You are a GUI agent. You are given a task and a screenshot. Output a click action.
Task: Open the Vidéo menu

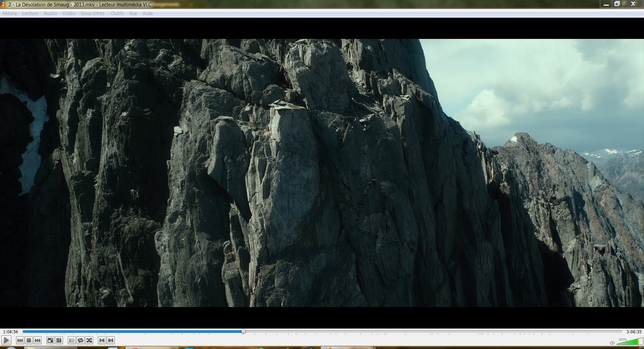tap(69, 13)
